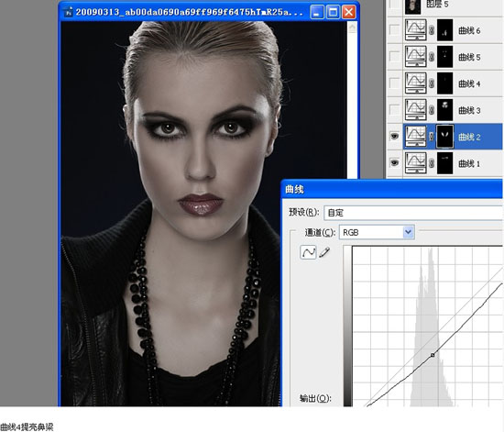Click the 曲线 3 adjustment layer curves icon
The height and width of the screenshot is (432, 504).
point(416,110)
